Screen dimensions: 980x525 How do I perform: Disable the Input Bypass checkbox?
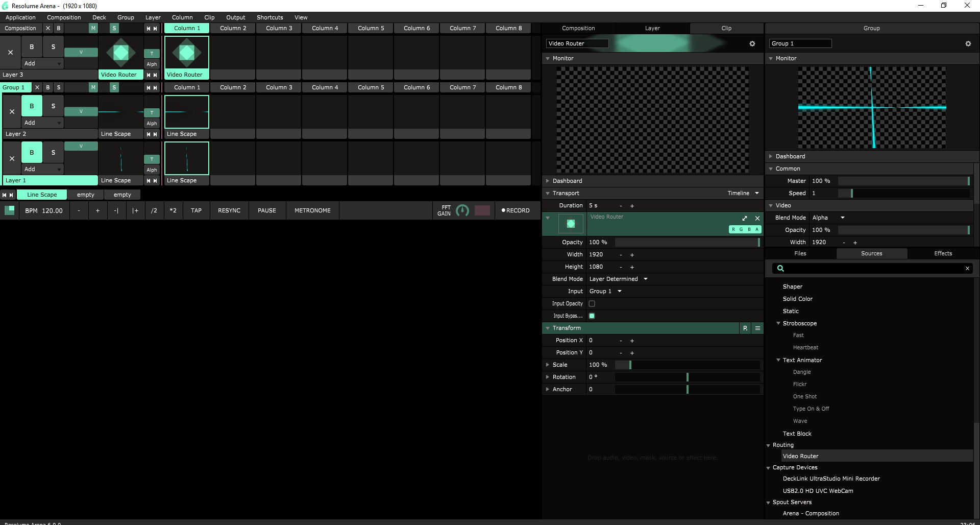pos(592,316)
